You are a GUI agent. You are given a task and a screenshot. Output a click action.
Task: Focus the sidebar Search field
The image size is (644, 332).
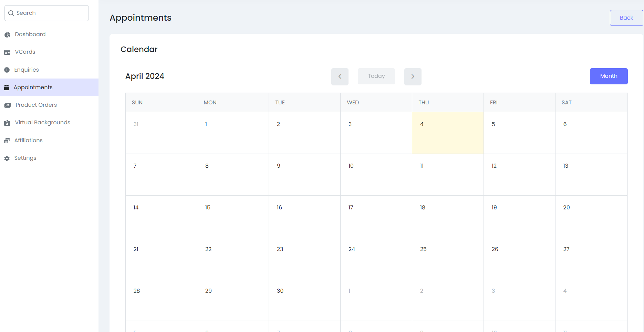[47, 13]
